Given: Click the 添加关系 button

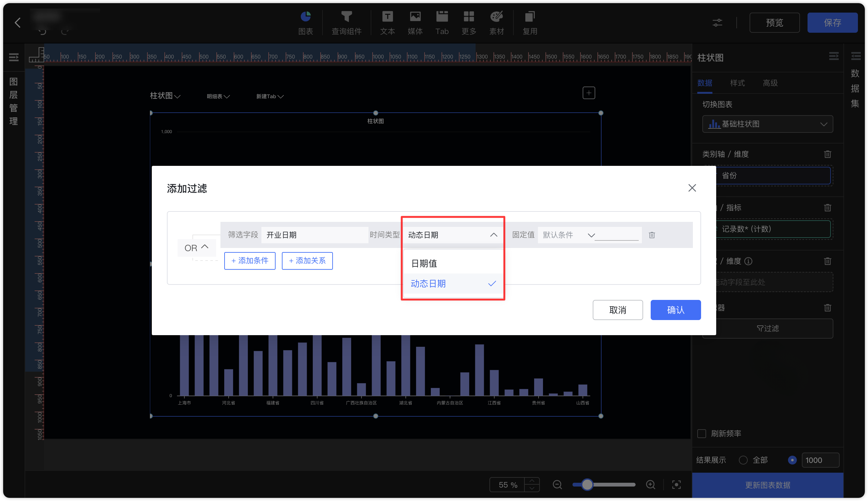Looking at the screenshot, I should point(307,261).
